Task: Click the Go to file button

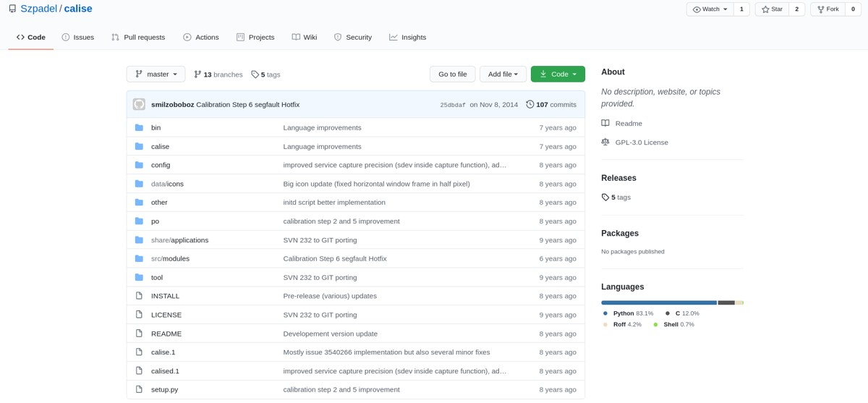Action: (453, 74)
